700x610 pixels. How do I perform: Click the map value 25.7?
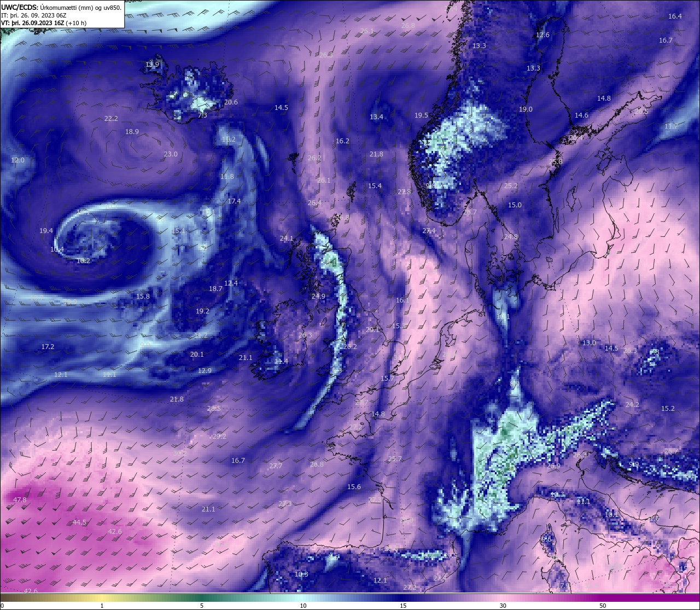click(x=395, y=459)
